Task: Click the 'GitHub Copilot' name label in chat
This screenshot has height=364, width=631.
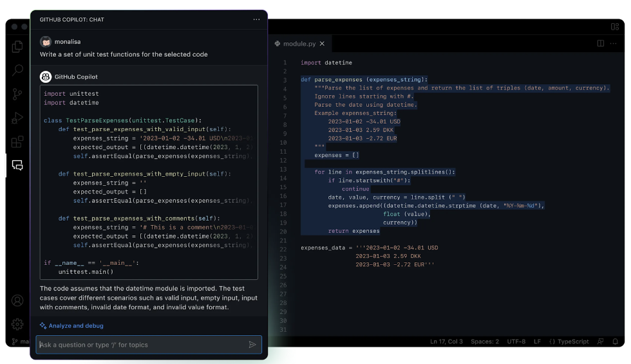Action: click(x=76, y=77)
